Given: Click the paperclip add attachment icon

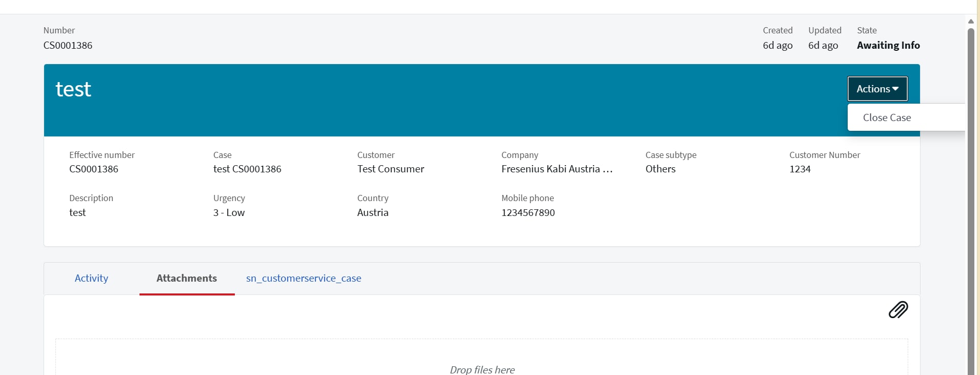Looking at the screenshot, I should tap(898, 310).
